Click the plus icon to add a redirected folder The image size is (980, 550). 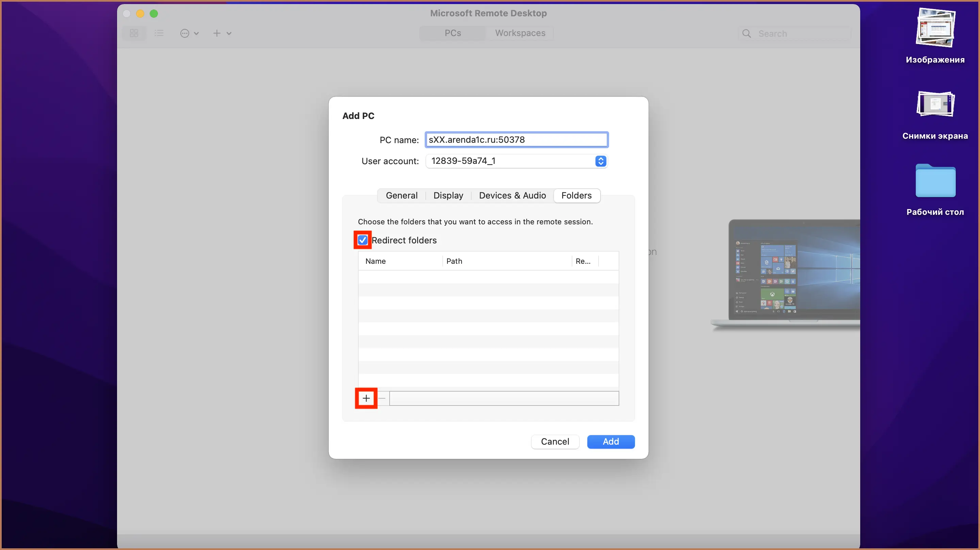366,398
